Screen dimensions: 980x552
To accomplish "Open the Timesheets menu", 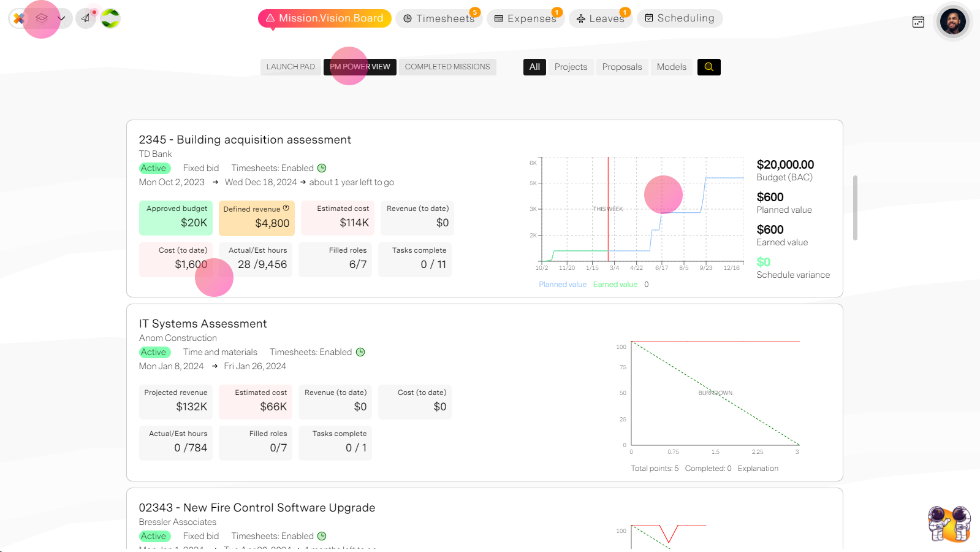I will (x=438, y=18).
